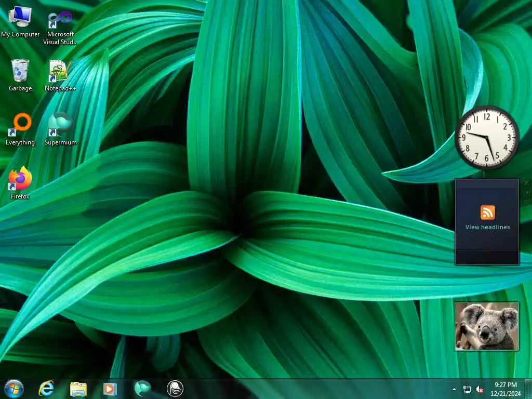This screenshot has height=399, width=532.
Task: Select the Firefox desktop shortcut
Action: (x=20, y=182)
